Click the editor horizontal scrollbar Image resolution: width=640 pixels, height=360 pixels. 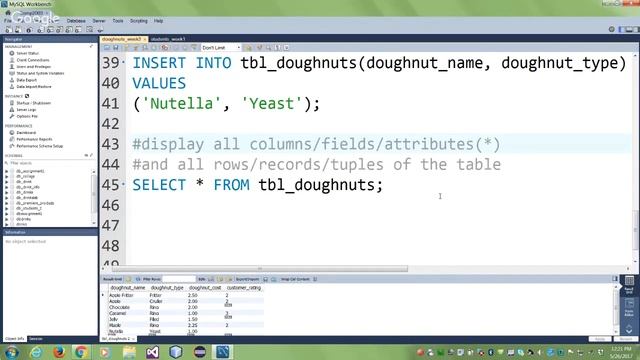pyautogui.click(x=260, y=269)
